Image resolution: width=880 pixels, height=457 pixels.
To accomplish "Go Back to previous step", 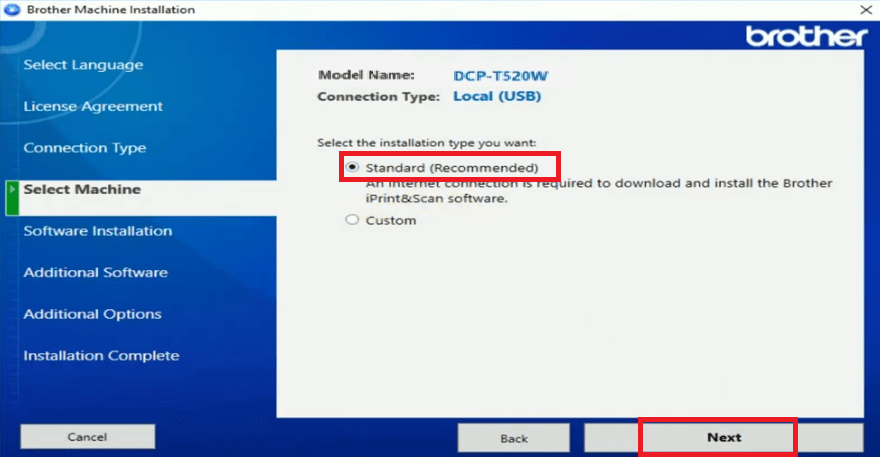I will click(514, 438).
